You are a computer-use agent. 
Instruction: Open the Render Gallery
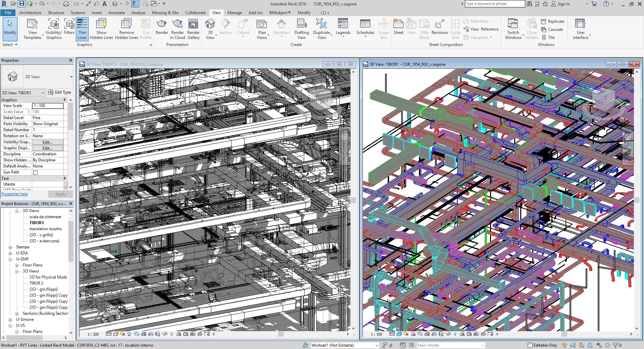coord(193,29)
